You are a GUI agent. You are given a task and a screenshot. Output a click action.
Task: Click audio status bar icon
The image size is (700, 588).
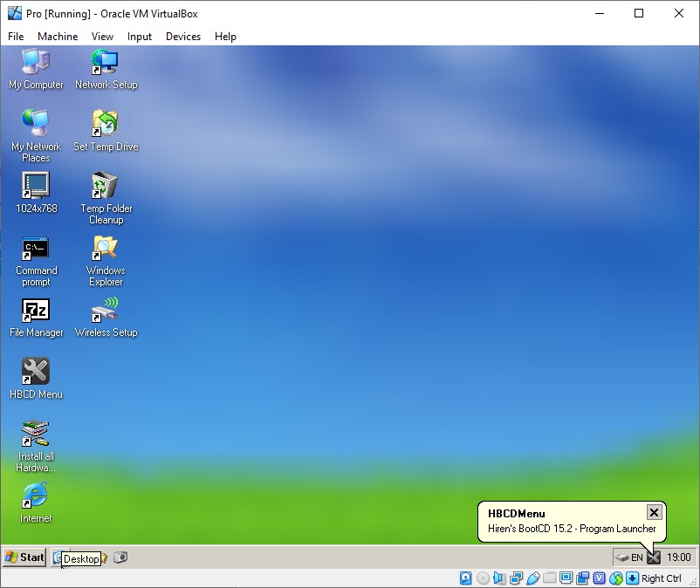pos(499,578)
